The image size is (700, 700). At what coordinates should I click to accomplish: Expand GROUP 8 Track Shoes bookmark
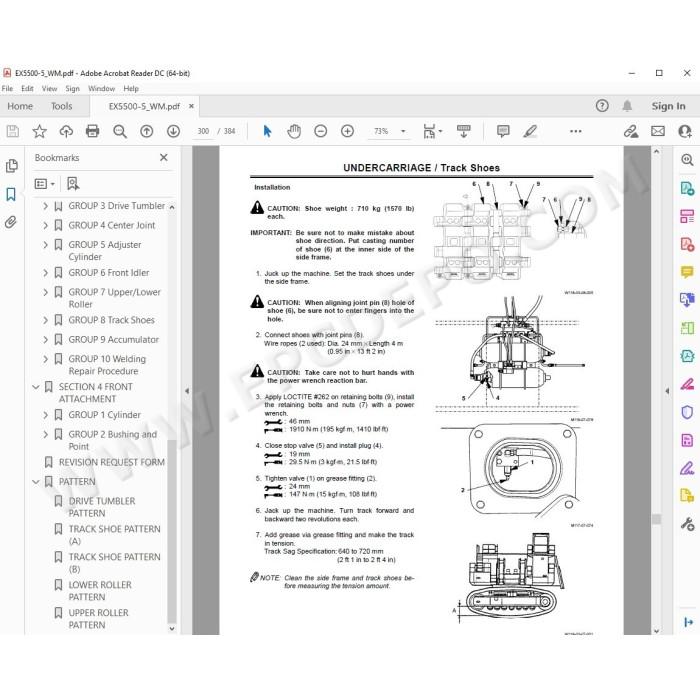[x=45, y=320]
